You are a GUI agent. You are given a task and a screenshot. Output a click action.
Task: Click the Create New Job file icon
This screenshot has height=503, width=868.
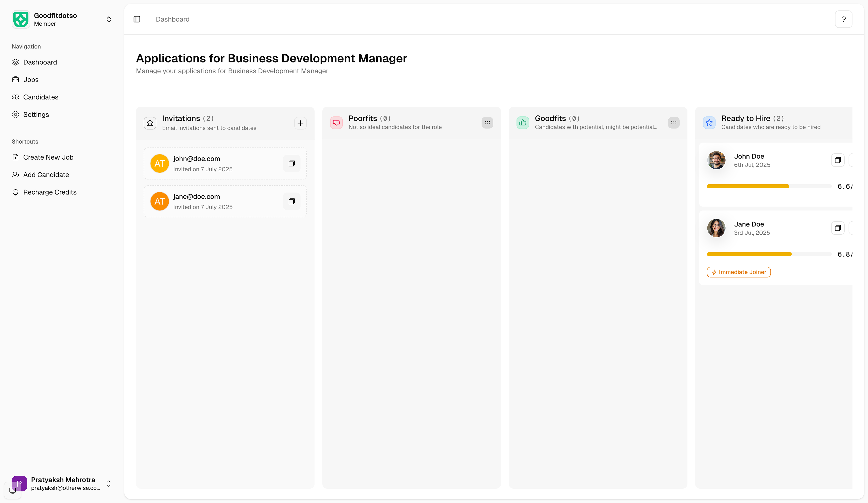pyautogui.click(x=16, y=157)
